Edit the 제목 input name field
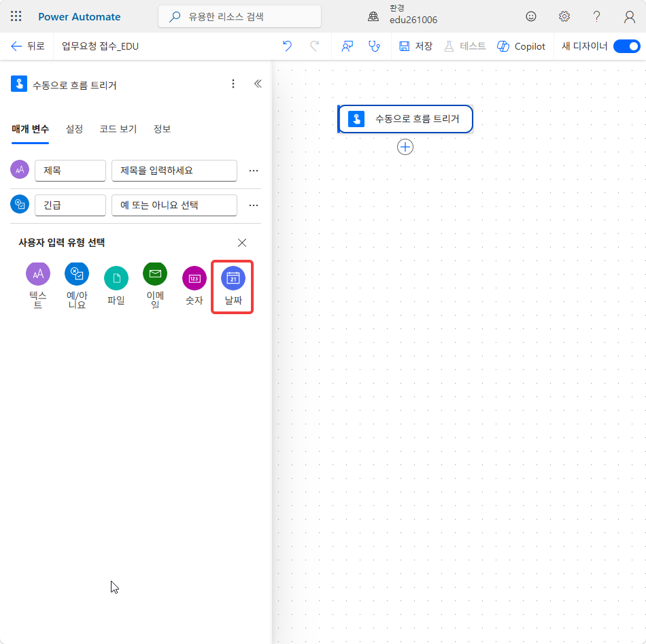The image size is (646, 644). pyautogui.click(x=71, y=171)
